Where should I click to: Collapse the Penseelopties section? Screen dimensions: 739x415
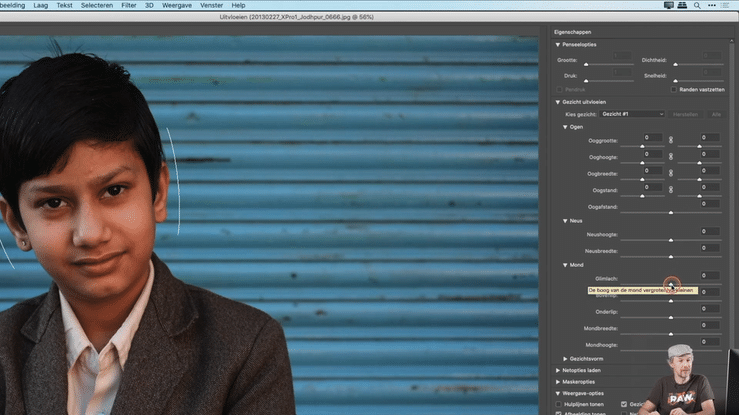pos(558,45)
